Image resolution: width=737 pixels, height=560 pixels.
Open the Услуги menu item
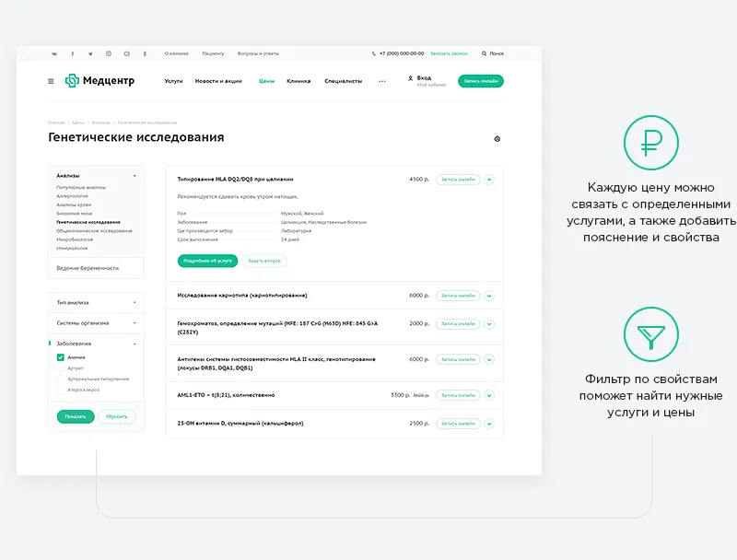(173, 81)
